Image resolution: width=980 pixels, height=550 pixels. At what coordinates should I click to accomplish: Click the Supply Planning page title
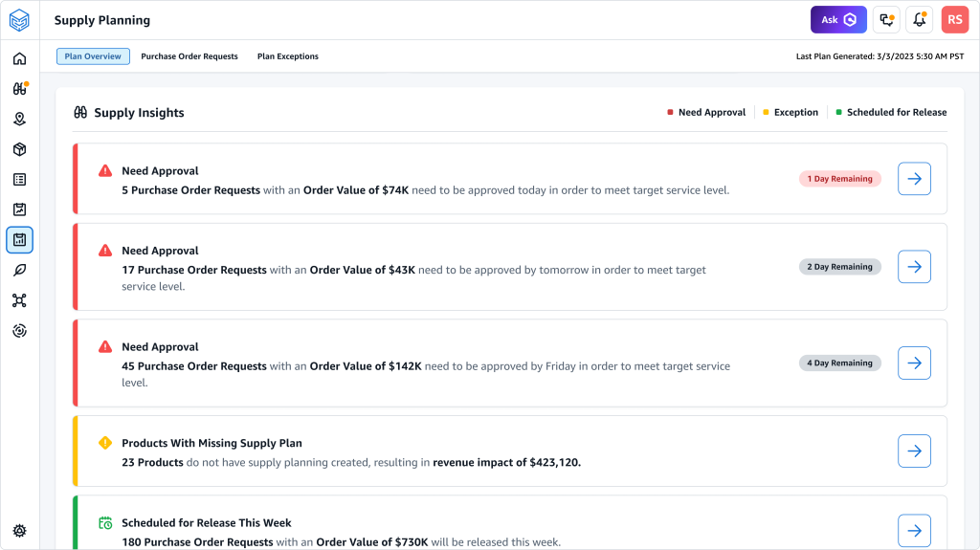point(101,20)
